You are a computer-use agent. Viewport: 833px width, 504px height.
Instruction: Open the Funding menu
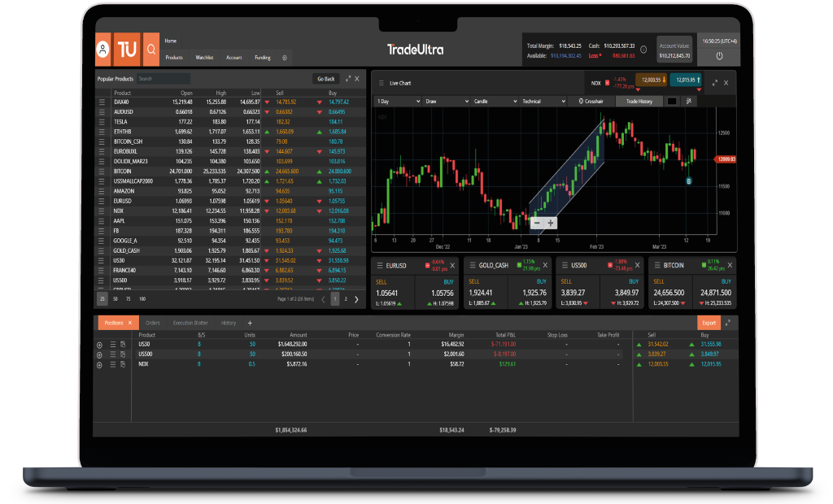(263, 58)
